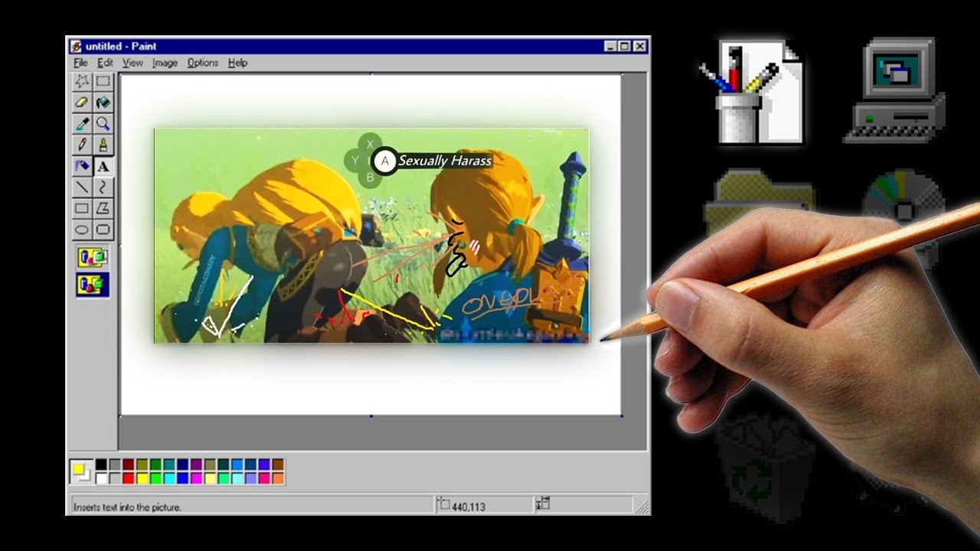This screenshot has height=551, width=980.
Task: Choose the Rounded Rectangle tool
Action: (x=103, y=229)
